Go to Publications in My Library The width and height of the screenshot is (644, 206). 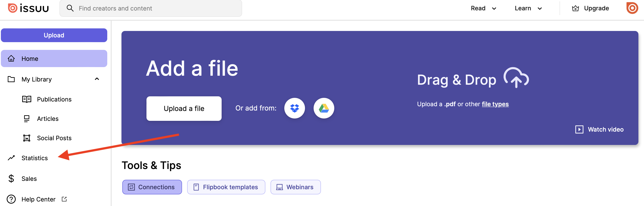54,99
